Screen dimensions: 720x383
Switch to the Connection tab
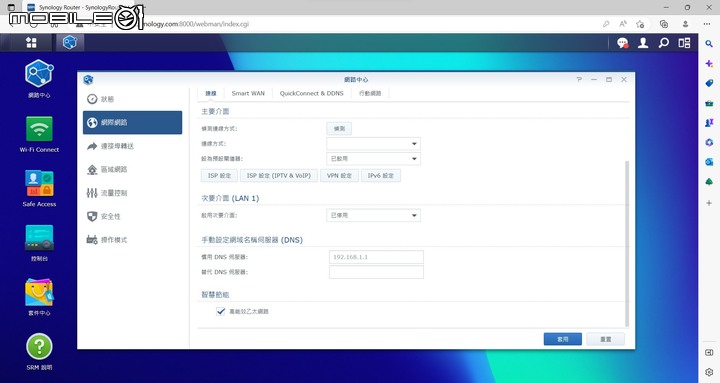tap(211, 93)
